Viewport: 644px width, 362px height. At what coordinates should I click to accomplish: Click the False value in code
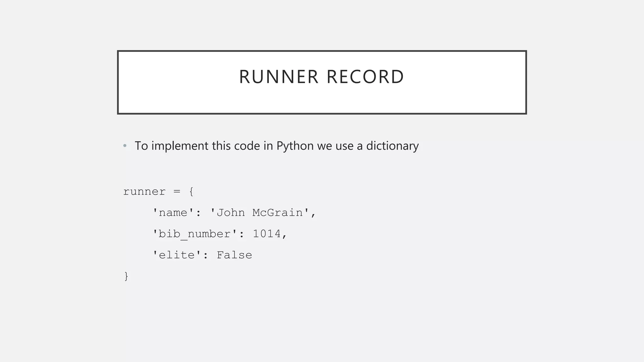tap(234, 255)
